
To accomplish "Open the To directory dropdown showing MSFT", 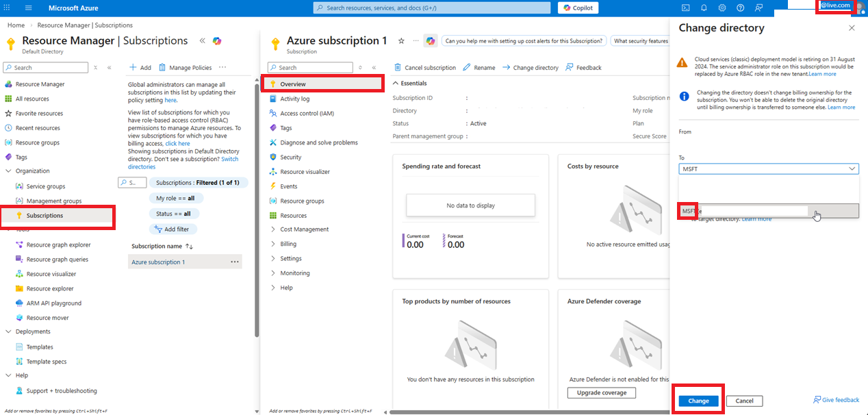I will [x=769, y=168].
